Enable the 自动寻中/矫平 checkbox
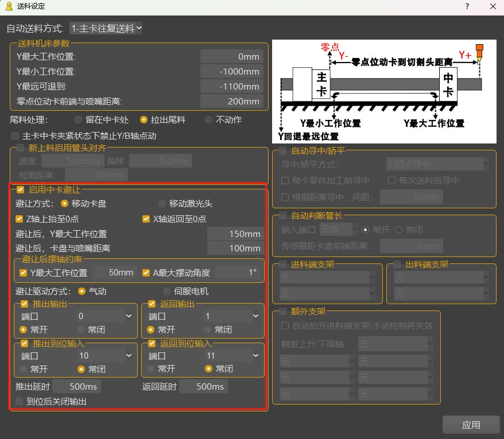 [283, 151]
